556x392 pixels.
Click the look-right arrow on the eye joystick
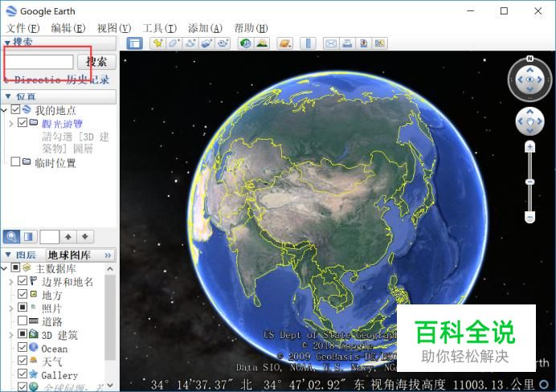[x=540, y=80]
